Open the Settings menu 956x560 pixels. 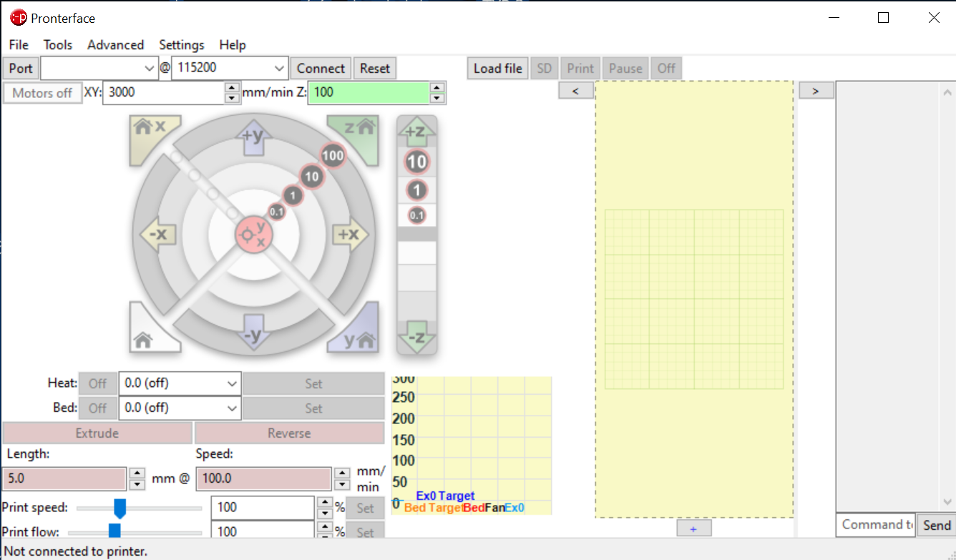181,44
